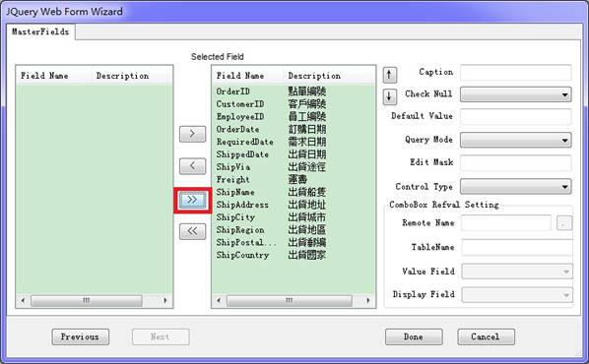Click the Cancel button
The width and height of the screenshot is (589, 364).
click(x=486, y=336)
